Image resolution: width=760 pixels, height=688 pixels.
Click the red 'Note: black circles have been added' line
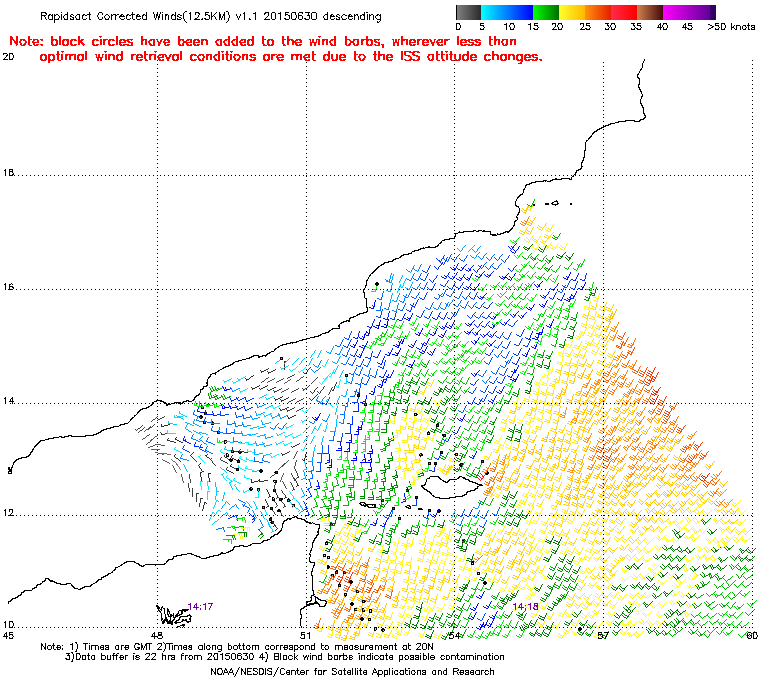tap(263, 41)
